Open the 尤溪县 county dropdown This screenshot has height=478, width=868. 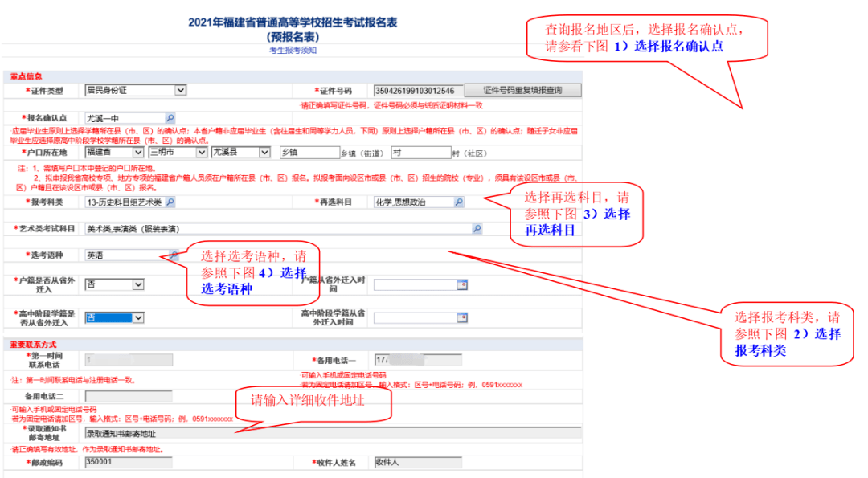click(265, 152)
